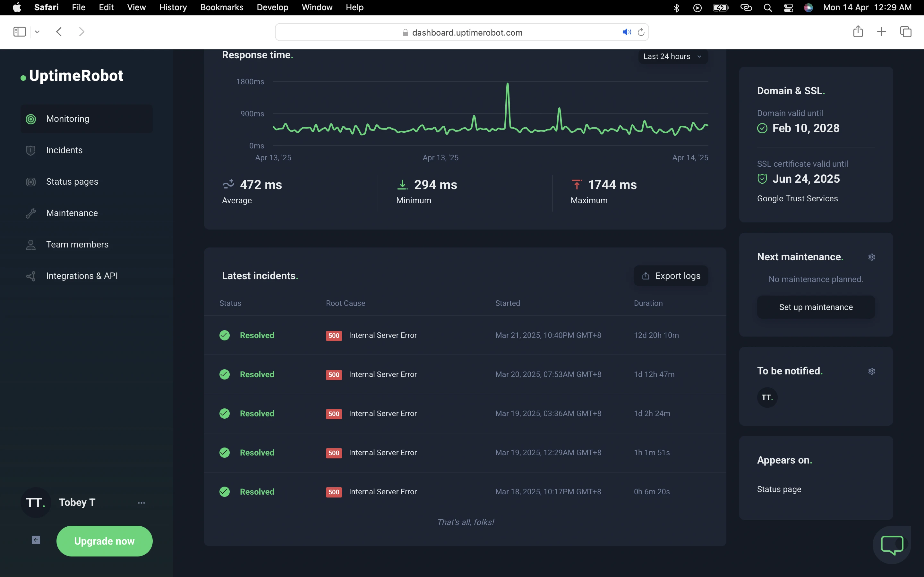Collapse sidebar with the arrow icon

tap(36, 539)
